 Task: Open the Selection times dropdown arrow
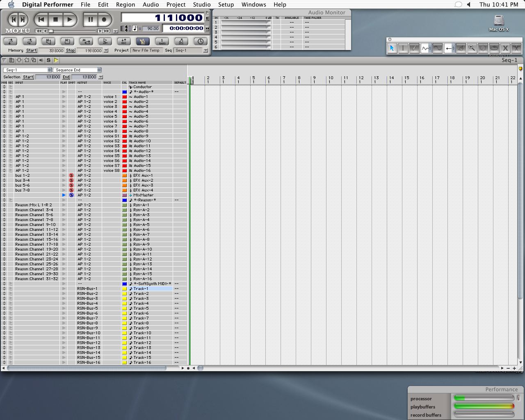pyautogui.click(x=101, y=77)
